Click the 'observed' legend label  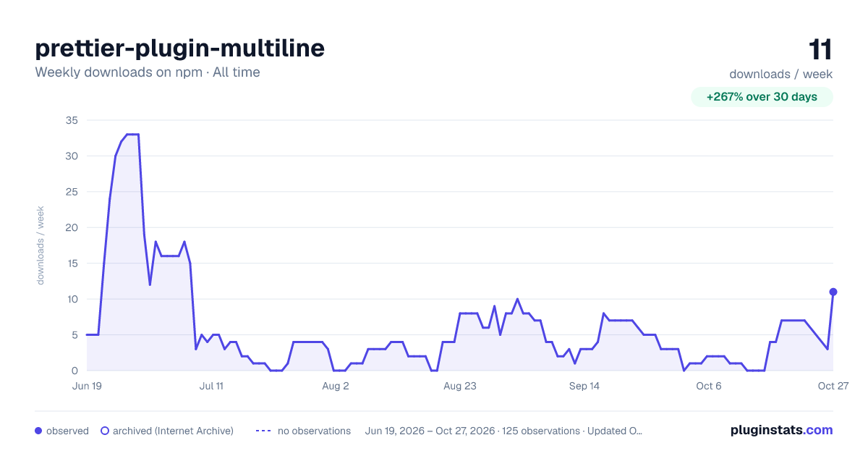[67, 431]
